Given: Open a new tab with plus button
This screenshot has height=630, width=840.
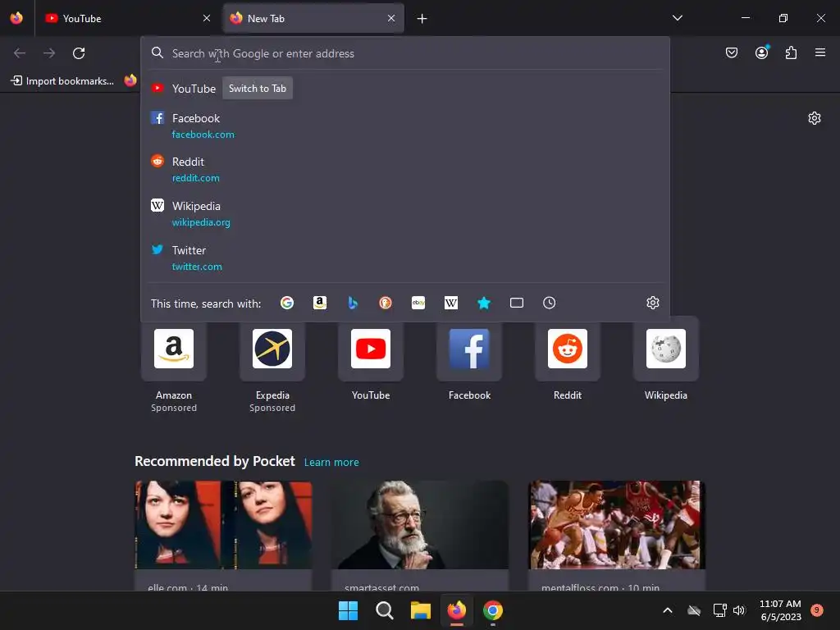Looking at the screenshot, I should (x=422, y=19).
